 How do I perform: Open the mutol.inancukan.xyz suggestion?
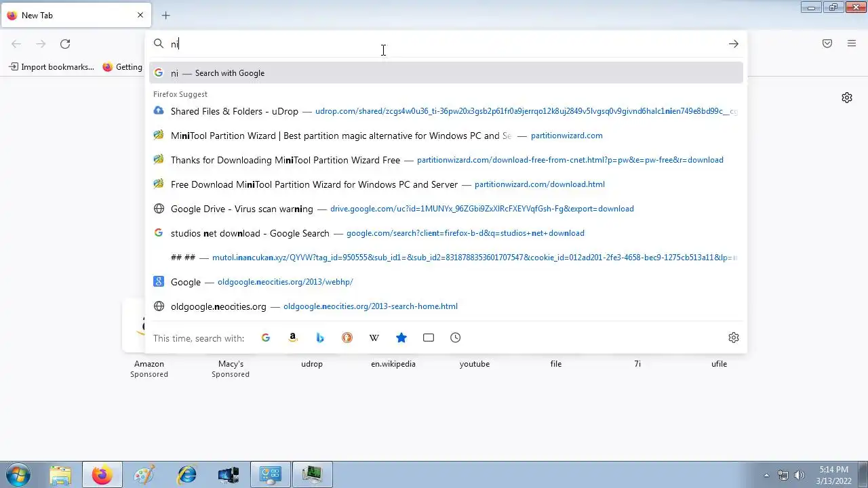coord(446,258)
